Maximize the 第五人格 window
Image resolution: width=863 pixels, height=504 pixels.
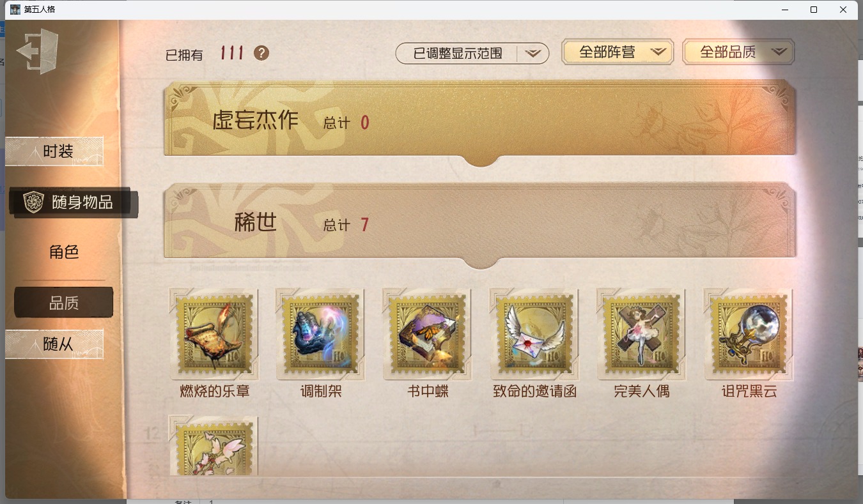point(814,10)
